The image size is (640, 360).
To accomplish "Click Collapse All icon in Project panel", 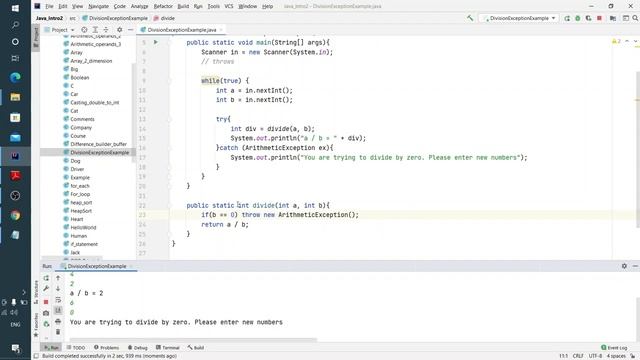I will pos(106,30).
